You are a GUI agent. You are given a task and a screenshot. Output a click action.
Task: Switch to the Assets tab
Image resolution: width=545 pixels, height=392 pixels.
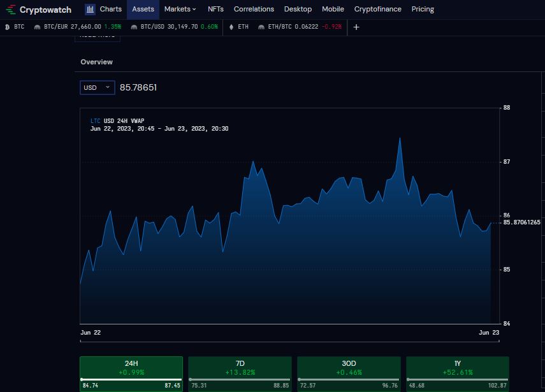tap(143, 9)
